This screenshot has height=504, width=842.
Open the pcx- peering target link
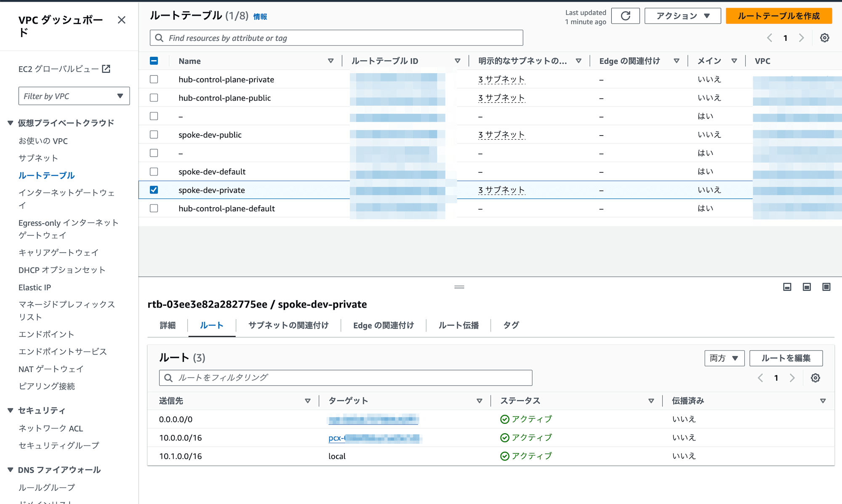click(x=375, y=438)
